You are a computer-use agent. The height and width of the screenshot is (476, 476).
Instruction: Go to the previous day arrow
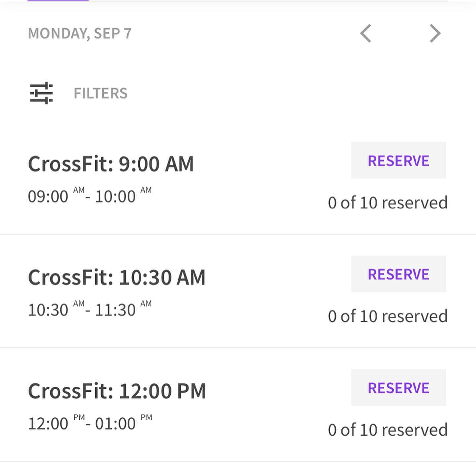(x=366, y=33)
